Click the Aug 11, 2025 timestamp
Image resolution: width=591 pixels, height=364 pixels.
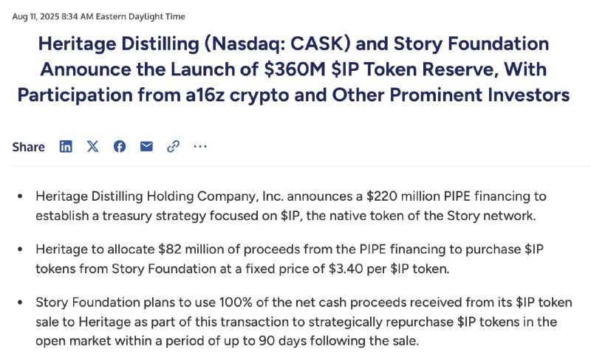[99, 16]
